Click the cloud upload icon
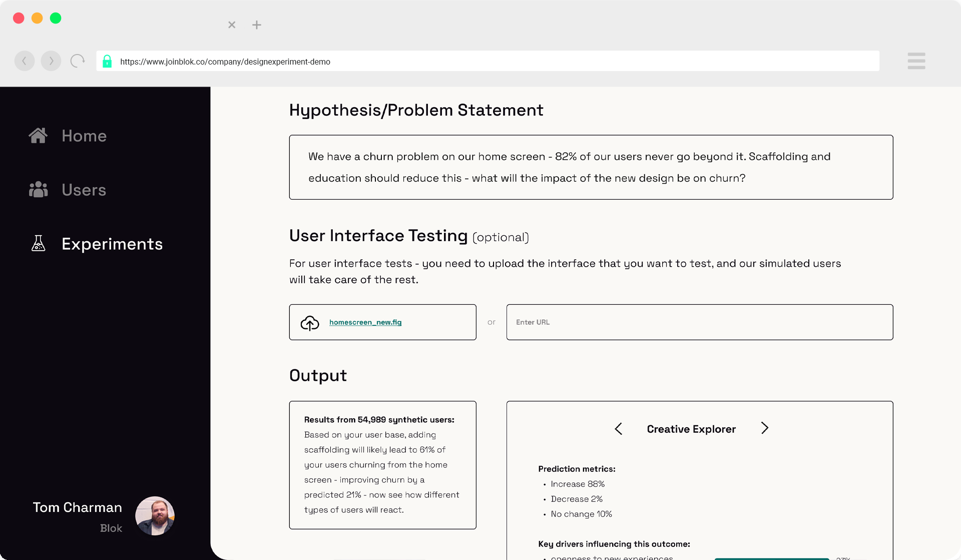This screenshot has height=560, width=961. click(310, 323)
